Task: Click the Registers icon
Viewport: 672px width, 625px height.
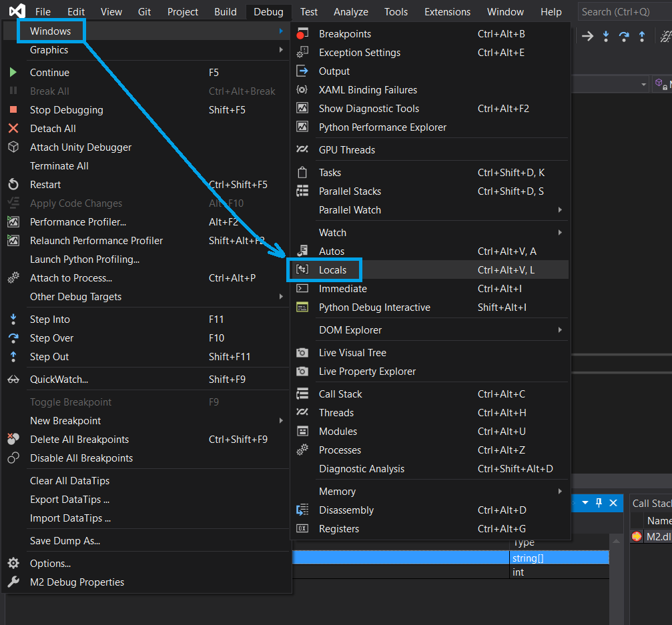Action: point(302,529)
